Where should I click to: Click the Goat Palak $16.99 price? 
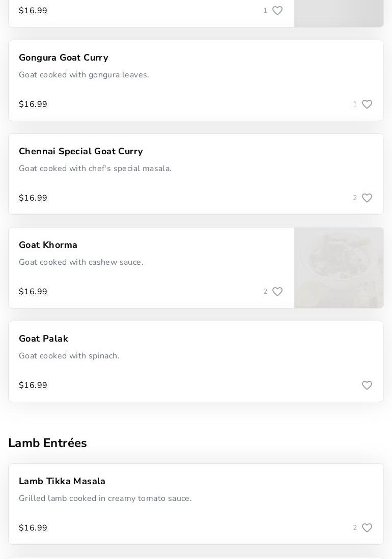point(33,385)
